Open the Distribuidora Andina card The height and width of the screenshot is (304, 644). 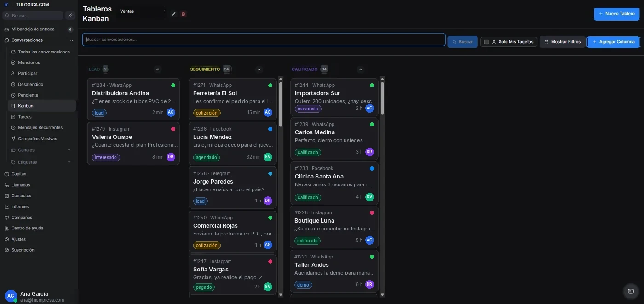point(133,99)
